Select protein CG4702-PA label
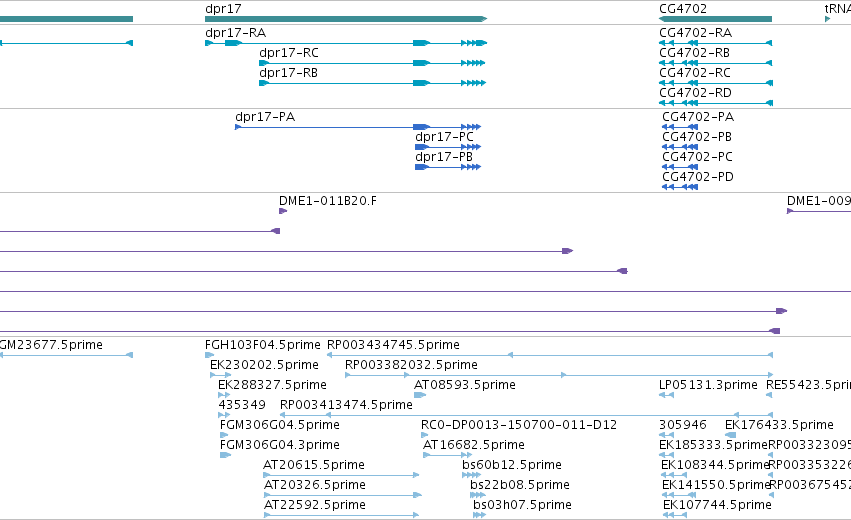Screen dimensions: 851x520 [x=698, y=117]
